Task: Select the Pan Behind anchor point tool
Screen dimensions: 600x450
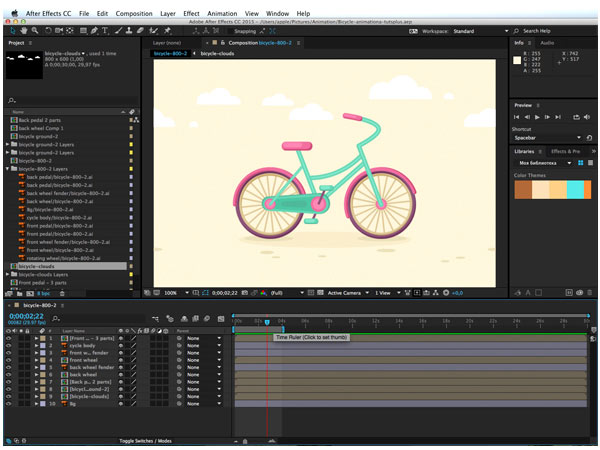Action: [70, 31]
